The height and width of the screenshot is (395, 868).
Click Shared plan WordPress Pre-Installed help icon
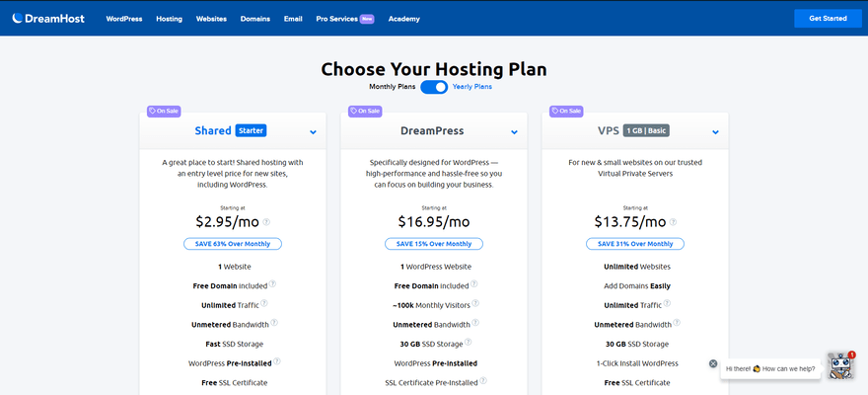click(x=277, y=361)
